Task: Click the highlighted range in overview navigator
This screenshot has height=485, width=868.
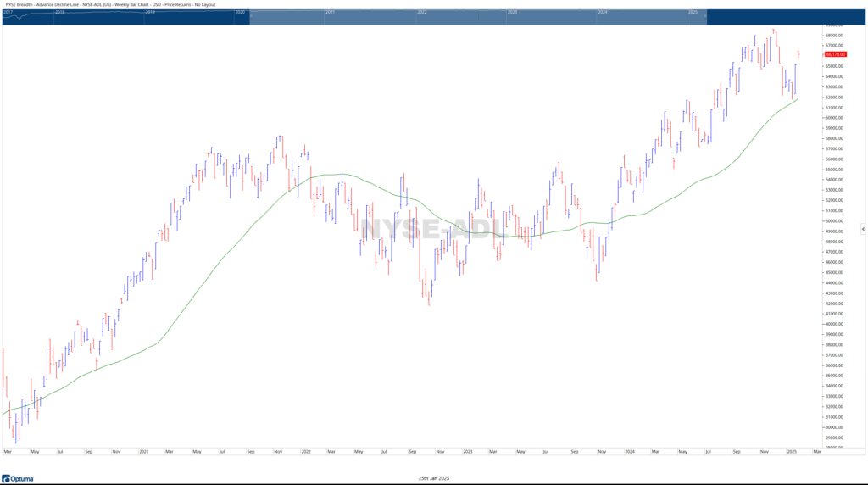Action: pyautogui.click(x=475, y=18)
